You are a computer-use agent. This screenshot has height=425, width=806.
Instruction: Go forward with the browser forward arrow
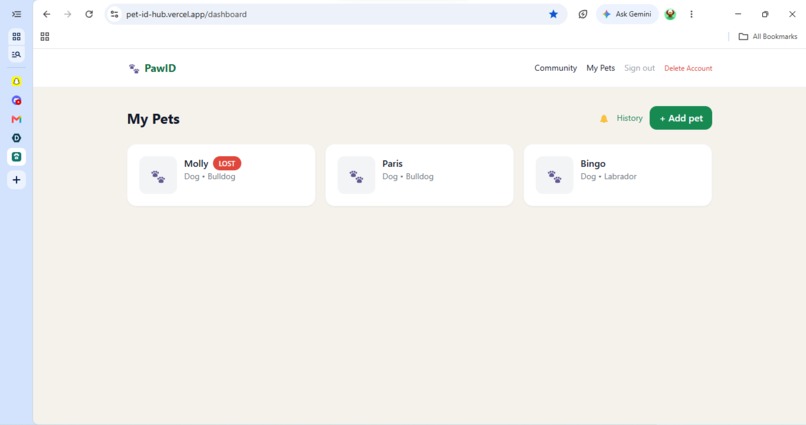click(x=68, y=14)
